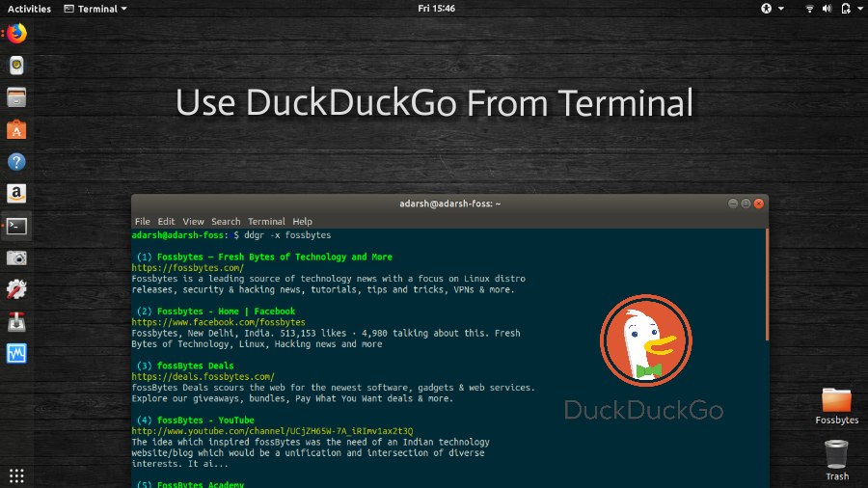Click result title 'Fossbytes – Fresh Bytes of Technology'
The height and width of the screenshot is (488, 868).
point(275,257)
